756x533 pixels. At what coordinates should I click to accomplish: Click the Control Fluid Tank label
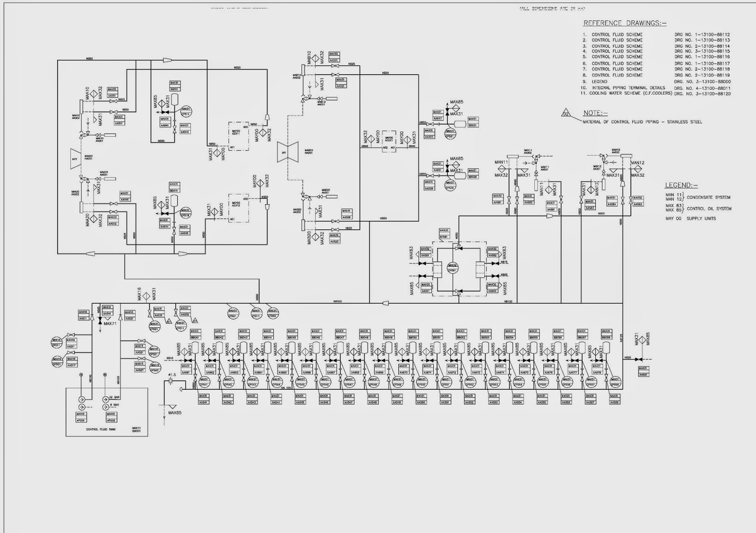click(101, 430)
